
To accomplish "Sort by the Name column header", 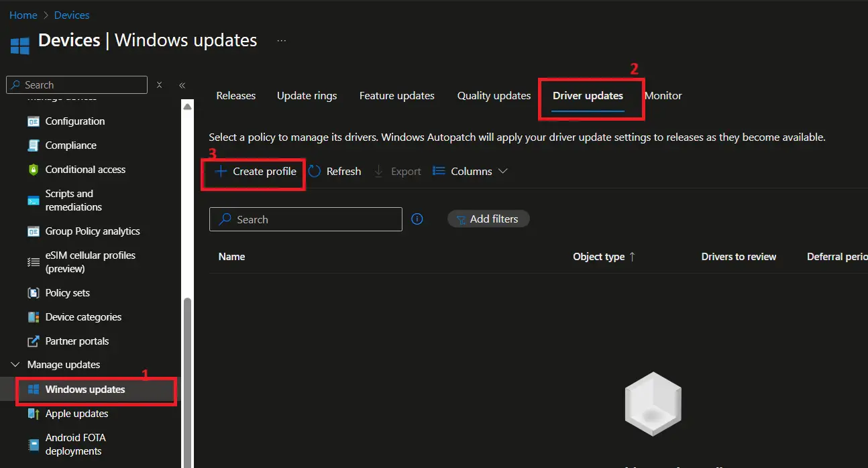I will (x=232, y=257).
